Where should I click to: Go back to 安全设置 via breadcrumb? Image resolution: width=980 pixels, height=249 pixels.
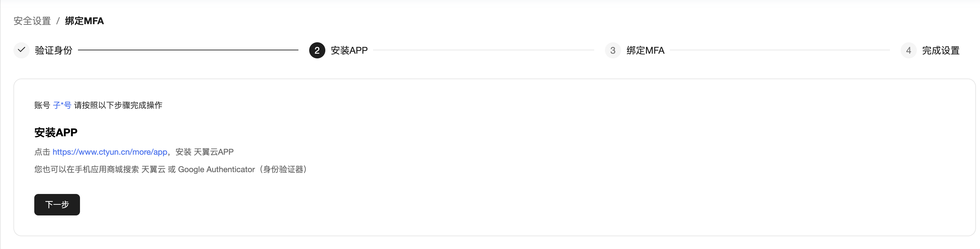pyautogui.click(x=32, y=21)
